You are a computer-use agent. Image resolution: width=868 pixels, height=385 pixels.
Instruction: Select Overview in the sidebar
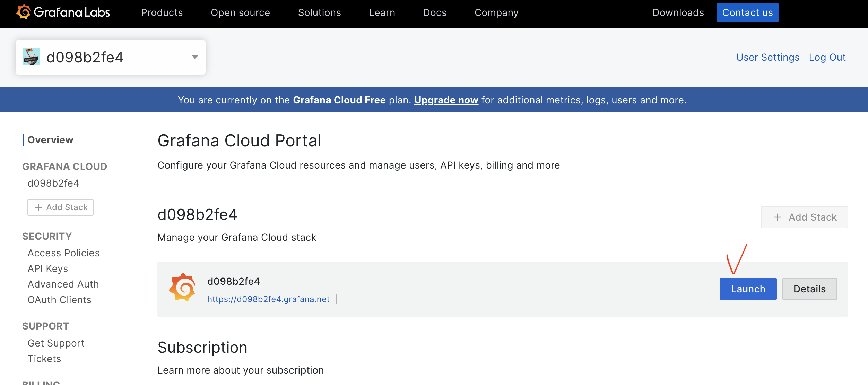click(50, 140)
